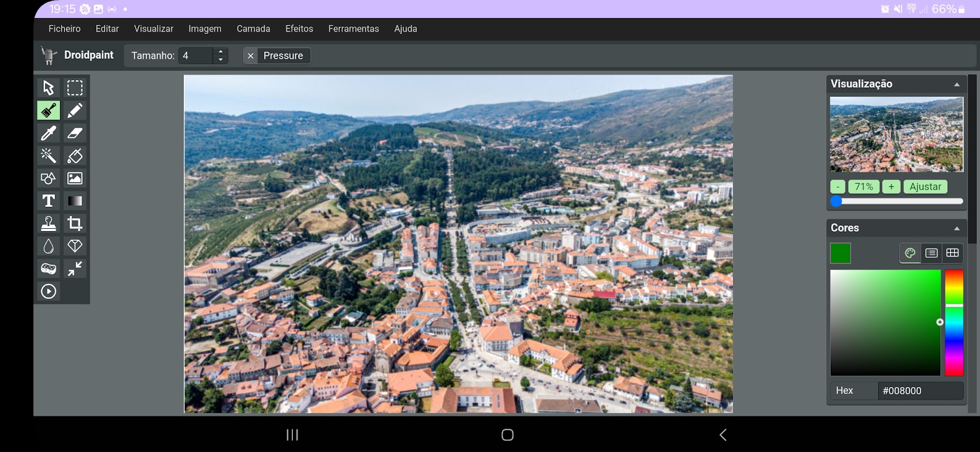This screenshot has height=452, width=980.
Task: Open the Ferramentas menu
Action: pyautogui.click(x=353, y=29)
